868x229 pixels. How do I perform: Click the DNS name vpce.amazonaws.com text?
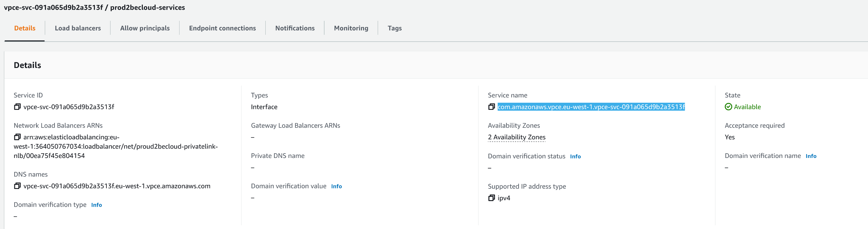(x=117, y=186)
